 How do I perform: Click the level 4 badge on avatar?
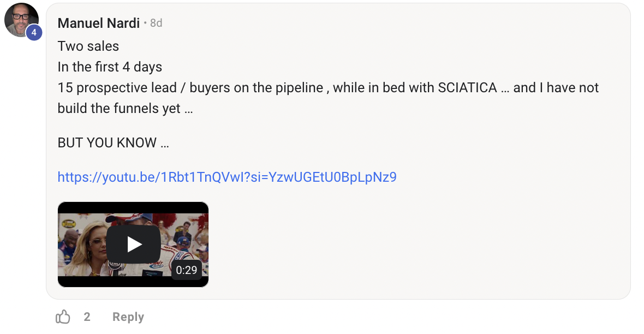34,33
